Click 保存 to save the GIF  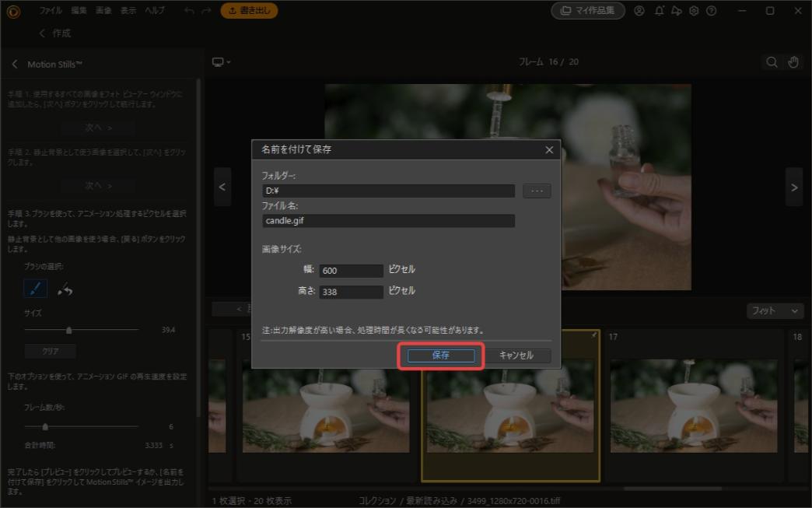click(441, 356)
